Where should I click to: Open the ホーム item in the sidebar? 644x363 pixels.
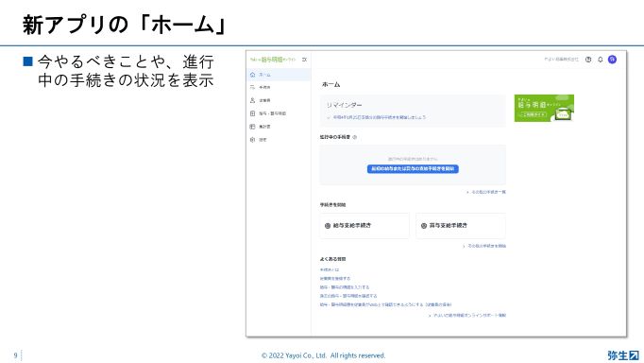[279, 75]
